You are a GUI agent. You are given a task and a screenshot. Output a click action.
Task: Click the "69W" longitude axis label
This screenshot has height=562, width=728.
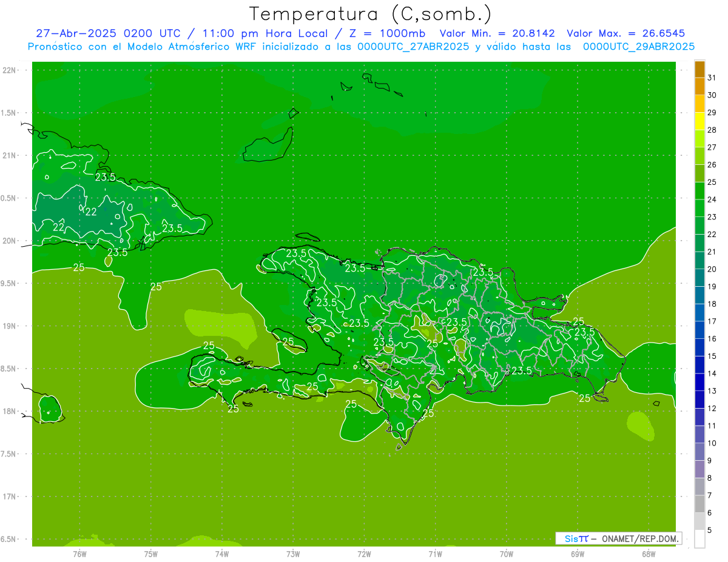tap(578, 554)
